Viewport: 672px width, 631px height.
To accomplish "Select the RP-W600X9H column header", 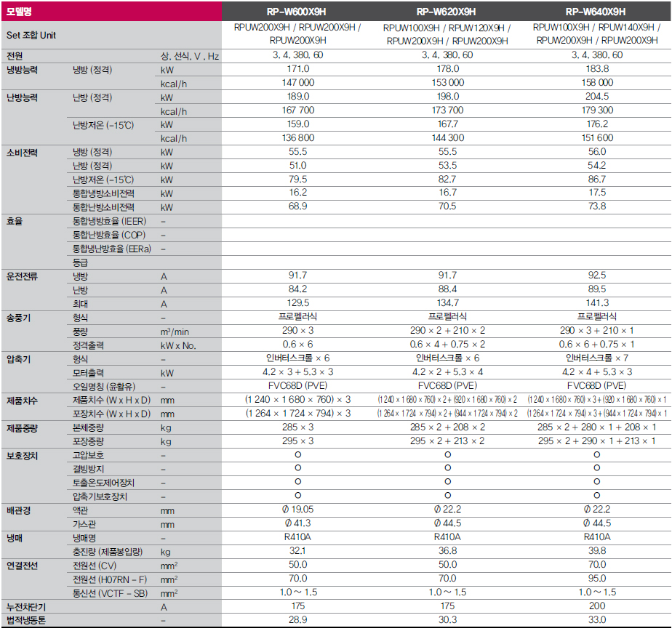I will pos(297,12).
